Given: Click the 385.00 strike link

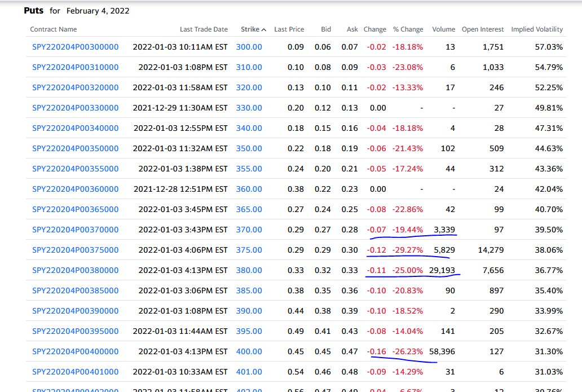Looking at the screenshot, I should pyautogui.click(x=249, y=290).
